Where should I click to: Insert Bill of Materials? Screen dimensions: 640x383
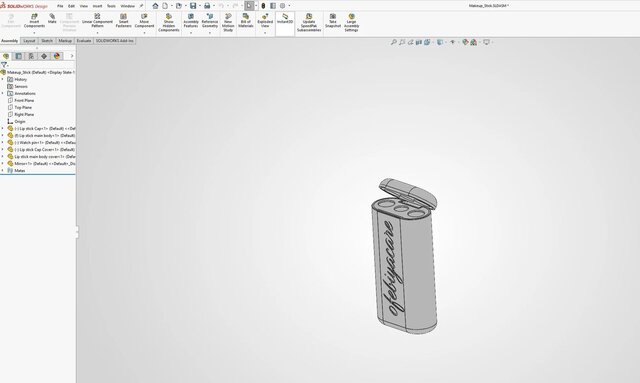point(246,21)
